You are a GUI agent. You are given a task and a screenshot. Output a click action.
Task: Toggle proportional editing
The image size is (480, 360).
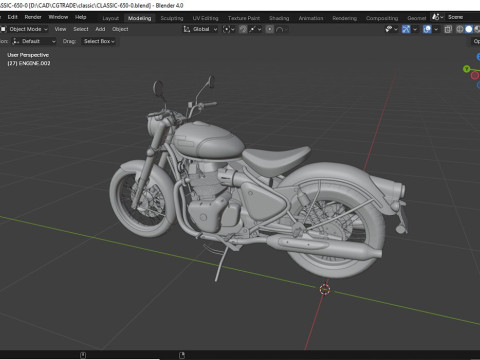(270, 29)
